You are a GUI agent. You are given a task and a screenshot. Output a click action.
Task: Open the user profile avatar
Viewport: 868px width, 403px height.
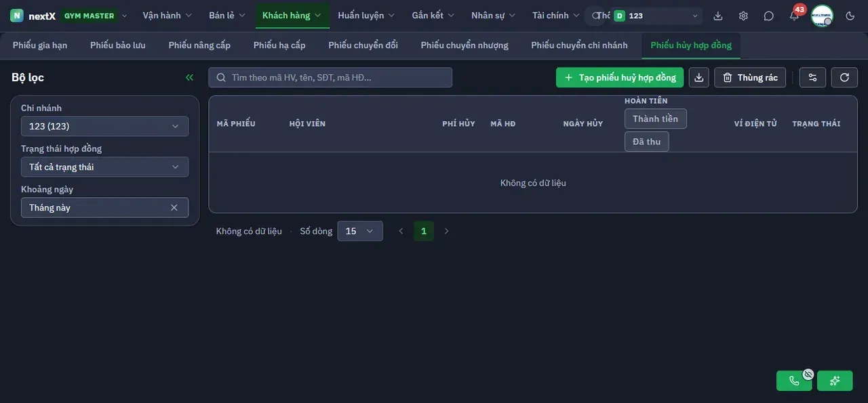[x=822, y=16]
